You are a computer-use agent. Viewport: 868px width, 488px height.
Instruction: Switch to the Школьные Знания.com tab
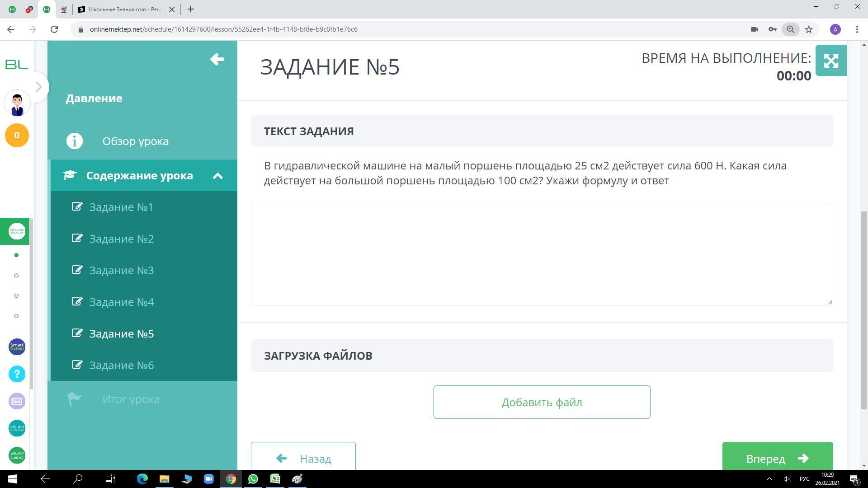124,9
